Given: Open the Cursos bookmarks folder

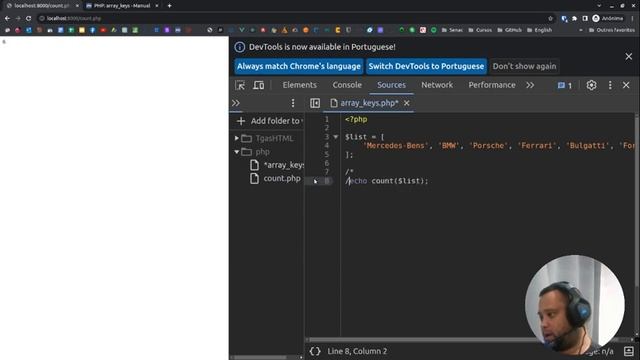Looking at the screenshot, I should [x=480, y=30].
